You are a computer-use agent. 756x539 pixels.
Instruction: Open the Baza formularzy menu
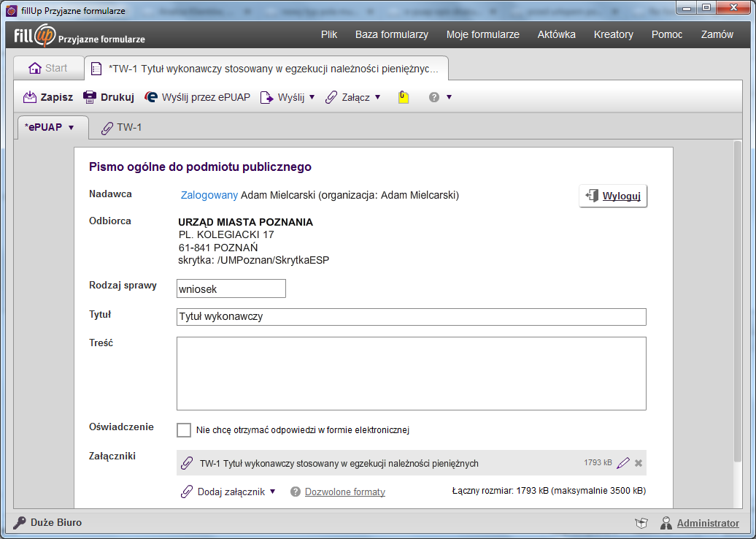(391, 35)
